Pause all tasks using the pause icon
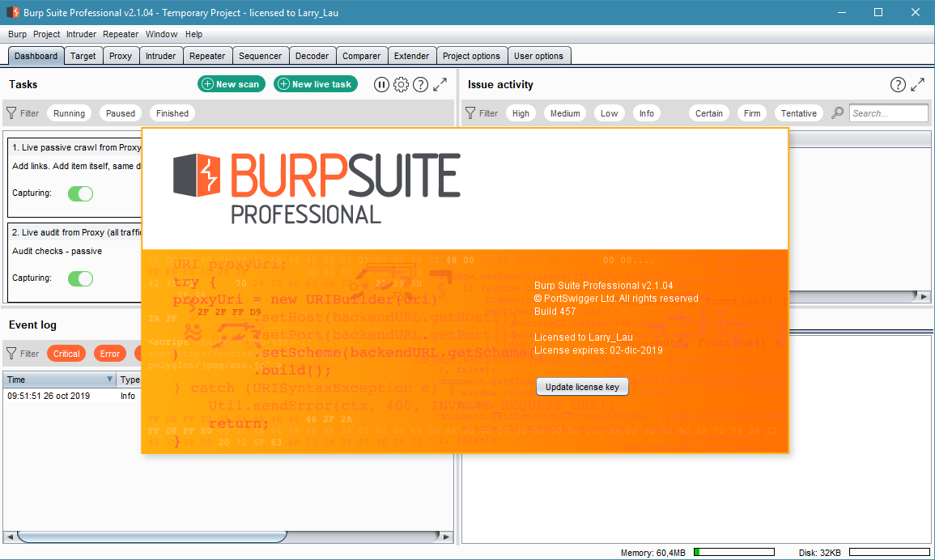Screen dimensions: 935x560 [381, 85]
